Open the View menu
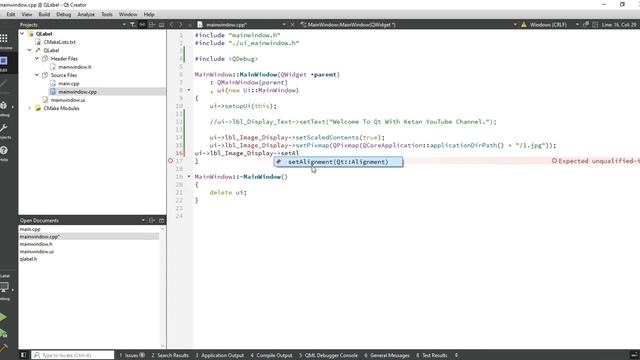This screenshot has width=640, height=360. tap(27, 14)
